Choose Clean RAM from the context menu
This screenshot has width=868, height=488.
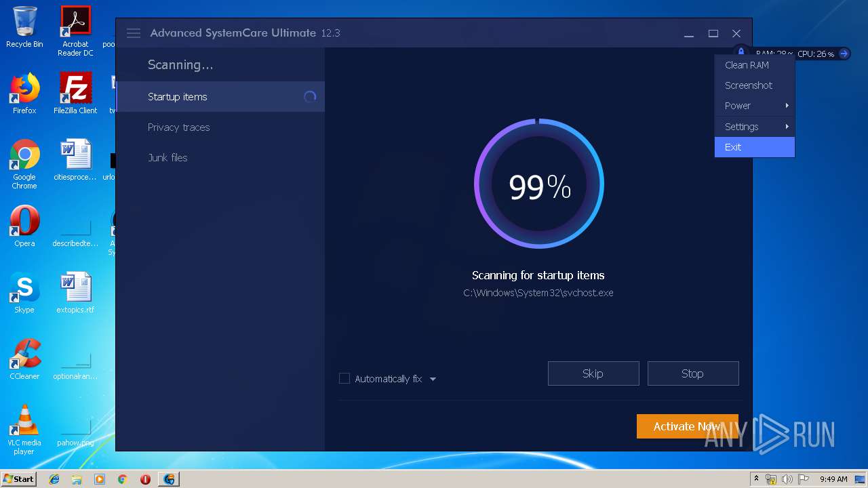754,65
